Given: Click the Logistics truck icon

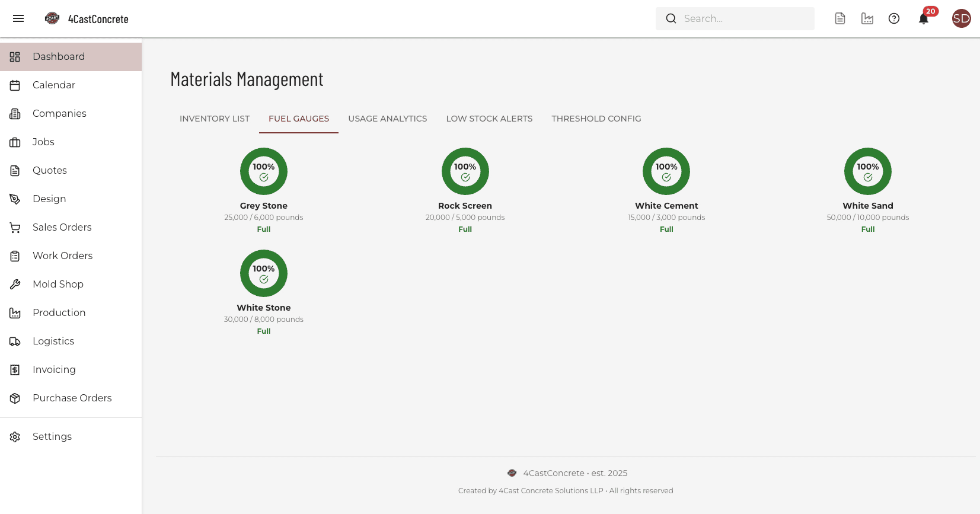Looking at the screenshot, I should coord(15,341).
